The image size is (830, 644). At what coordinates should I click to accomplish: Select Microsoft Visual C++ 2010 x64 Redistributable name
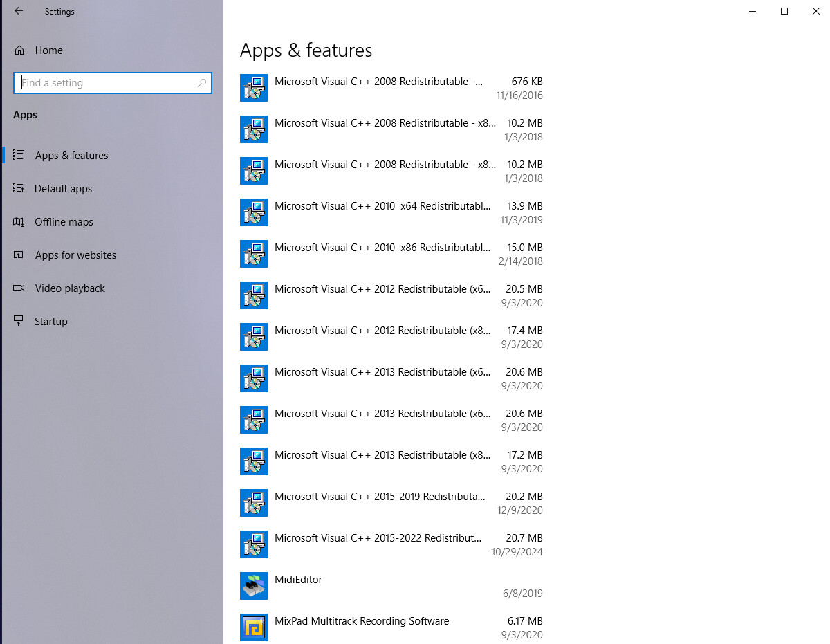click(382, 206)
